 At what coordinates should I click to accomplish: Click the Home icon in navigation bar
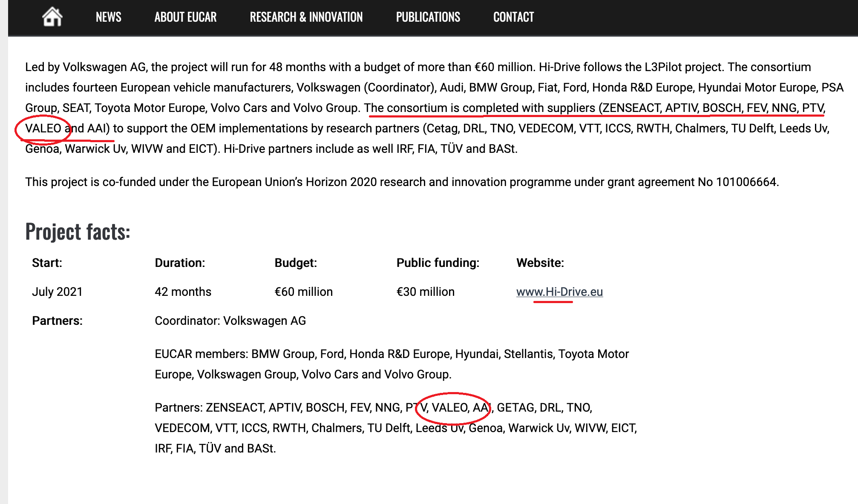pyautogui.click(x=52, y=17)
